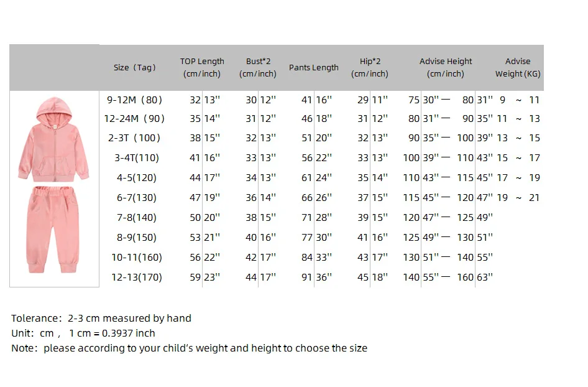
Task: Click the Bust*2 column header
Action: [257, 67]
